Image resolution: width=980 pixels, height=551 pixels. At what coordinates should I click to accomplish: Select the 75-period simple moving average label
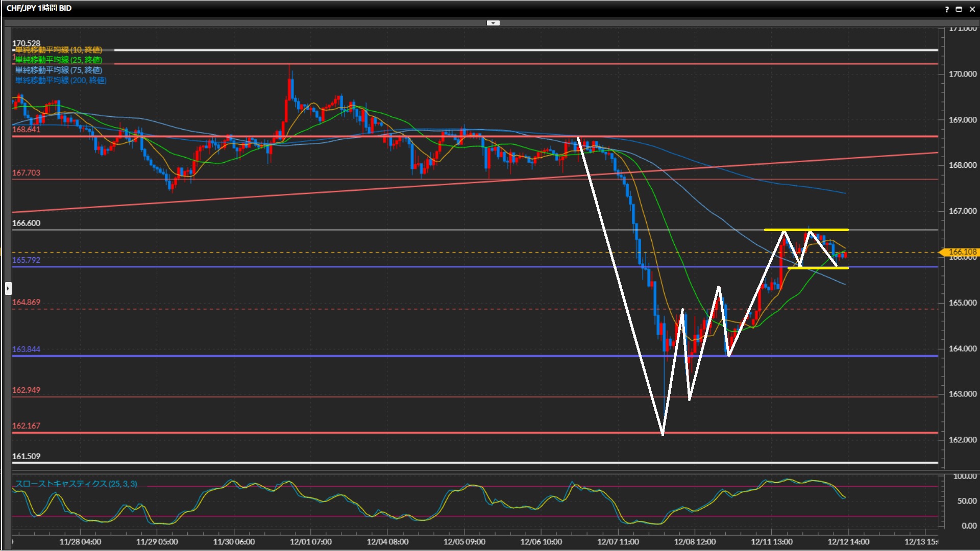tap(58, 70)
